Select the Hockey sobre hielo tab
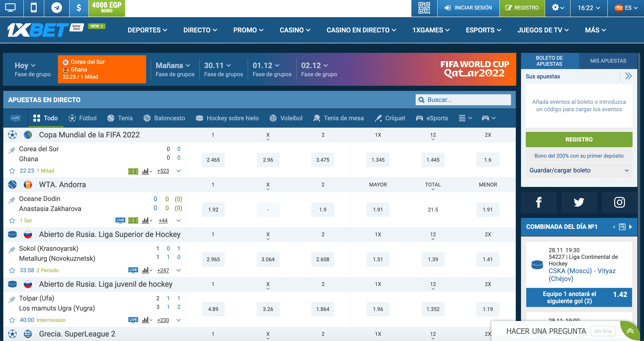Image resolution: width=644 pixels, height=341 pixels. point(227,118)
